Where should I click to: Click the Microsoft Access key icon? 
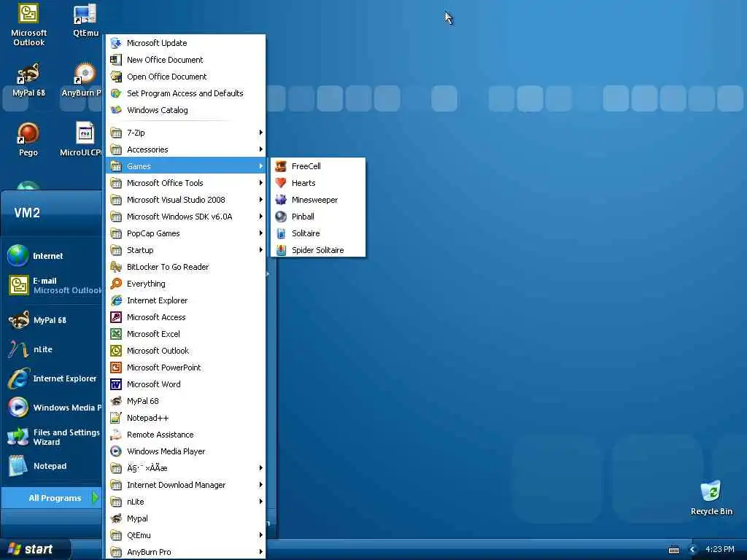116,317
